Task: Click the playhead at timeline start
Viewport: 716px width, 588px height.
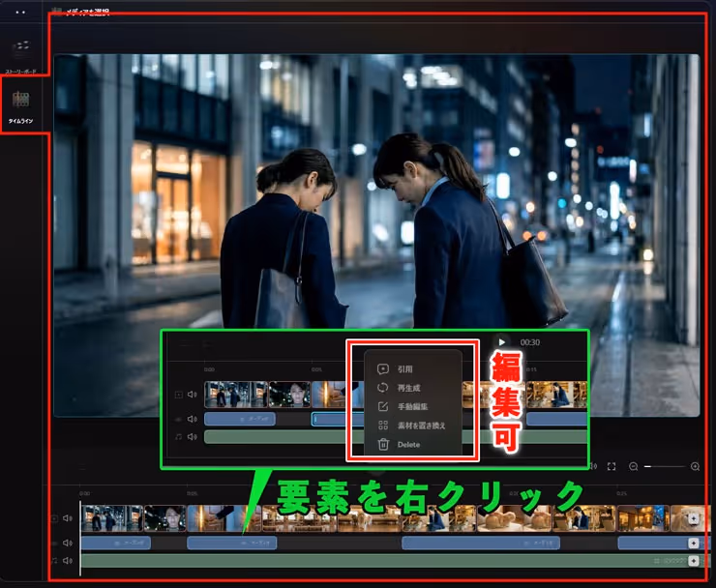Action: coord(80,538)
